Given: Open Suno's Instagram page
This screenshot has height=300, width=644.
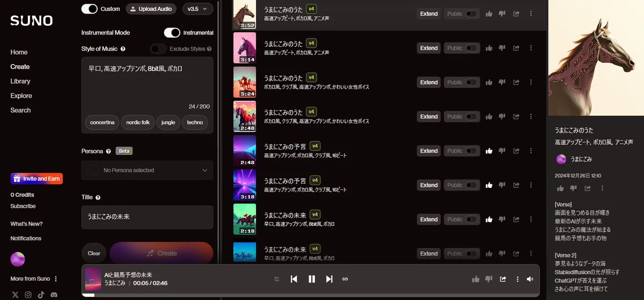Looking at the screenshot, I should click(x=28, y=295).
